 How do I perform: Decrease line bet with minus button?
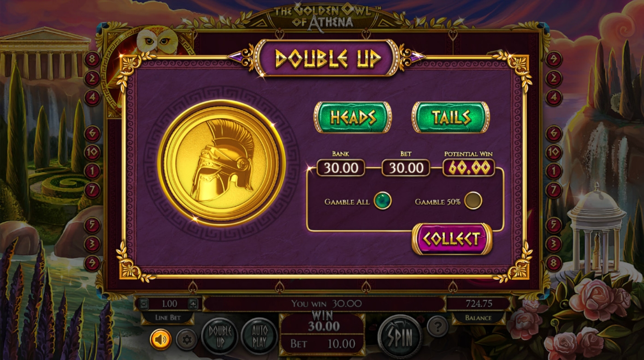(144, 304)
